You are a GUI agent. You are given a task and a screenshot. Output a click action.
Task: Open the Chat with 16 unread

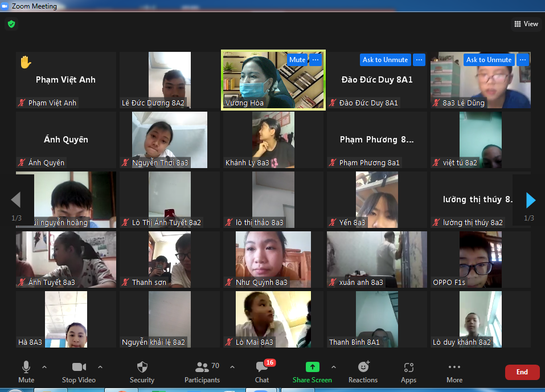(x=262, y=372)
